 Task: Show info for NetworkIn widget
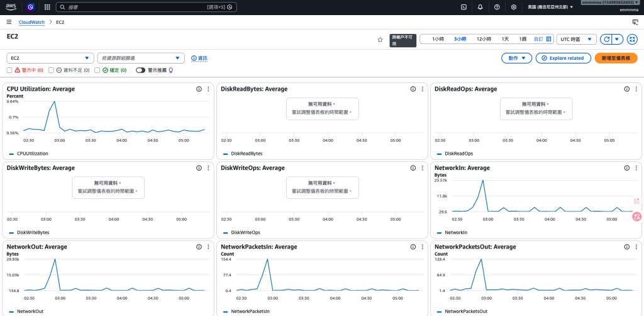pyautogui.click(x=627, y=168)
